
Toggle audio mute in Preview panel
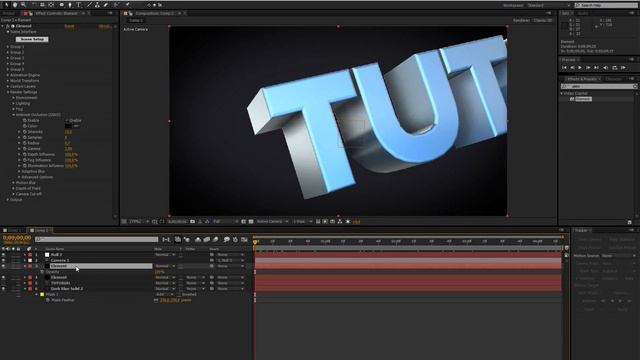tap(606, 67)
